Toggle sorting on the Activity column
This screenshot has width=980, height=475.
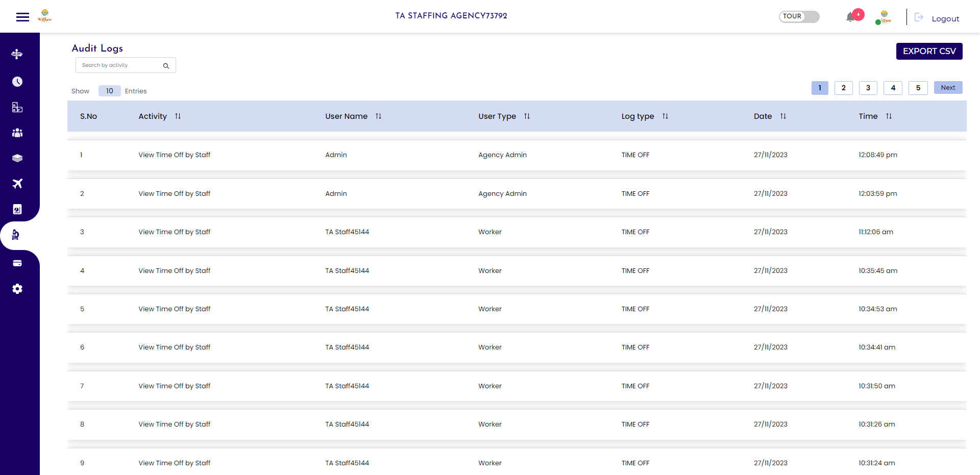[178, 116]
